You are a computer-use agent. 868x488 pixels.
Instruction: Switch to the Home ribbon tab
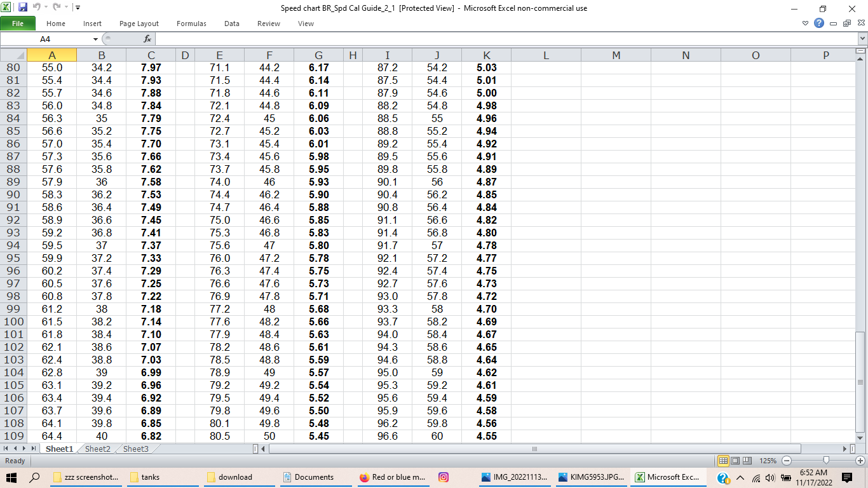pos(56,24)
